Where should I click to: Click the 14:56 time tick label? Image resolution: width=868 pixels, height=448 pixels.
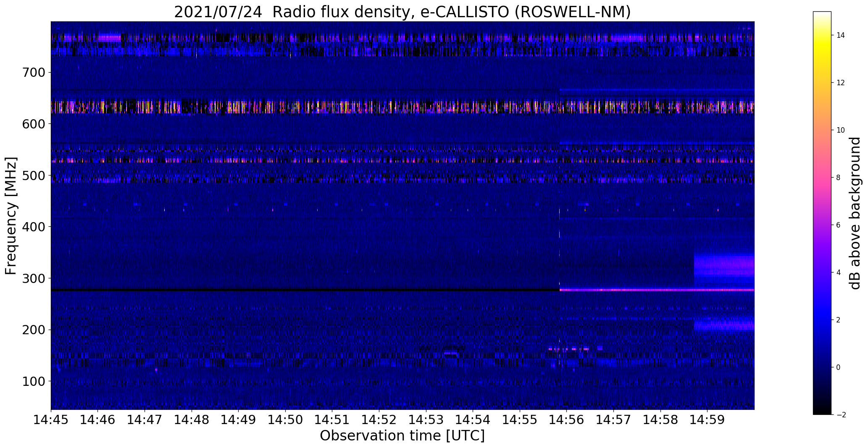tap(567, 419)
